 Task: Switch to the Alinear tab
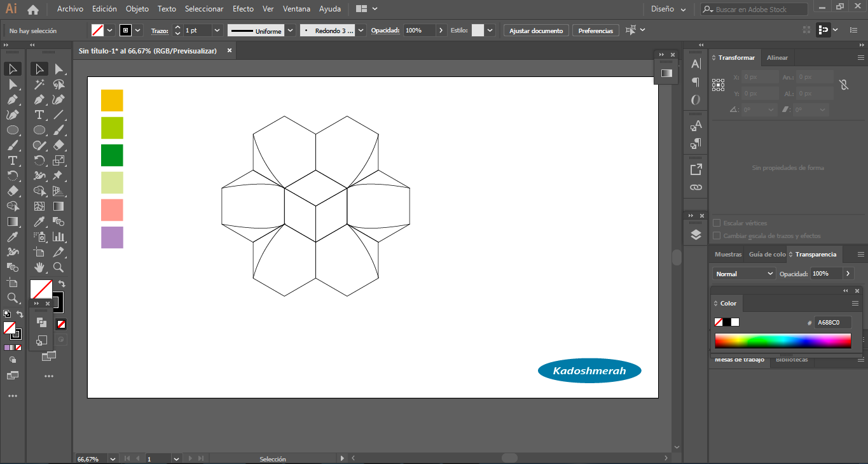click(x=777, y=58)
